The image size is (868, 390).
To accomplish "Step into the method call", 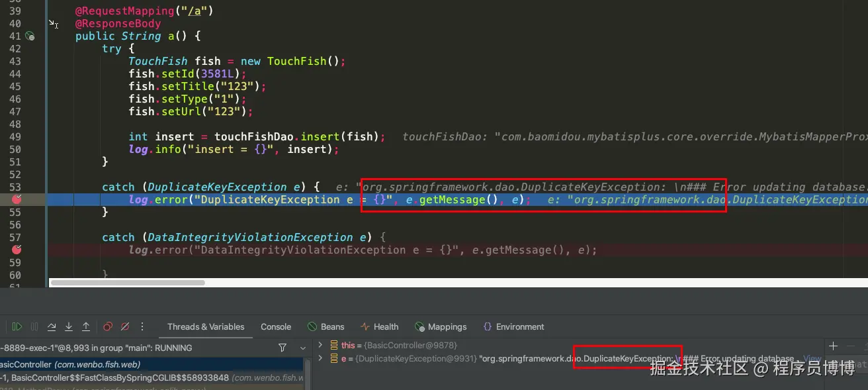I will pyautogui.click(x=69, y=327).
